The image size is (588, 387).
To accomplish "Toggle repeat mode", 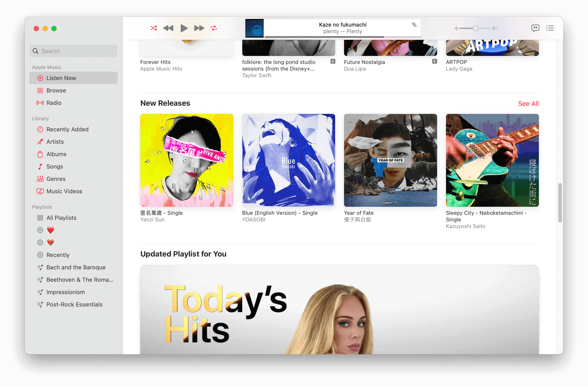I will click(x=214, y=28).
